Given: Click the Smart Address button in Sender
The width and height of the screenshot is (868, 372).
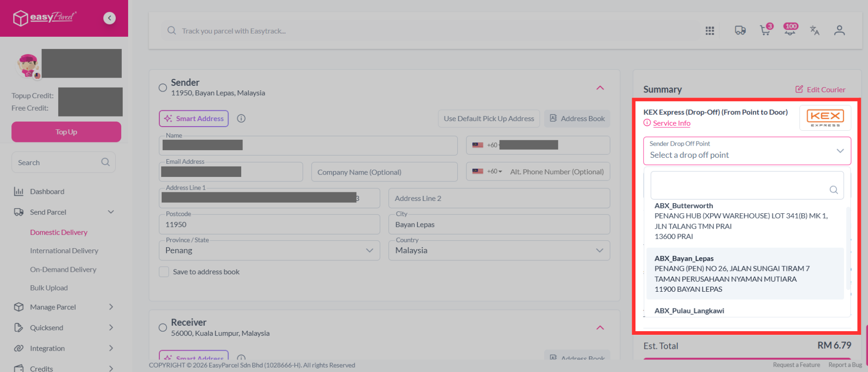Looking at the screenshot, I should [194, 118].
